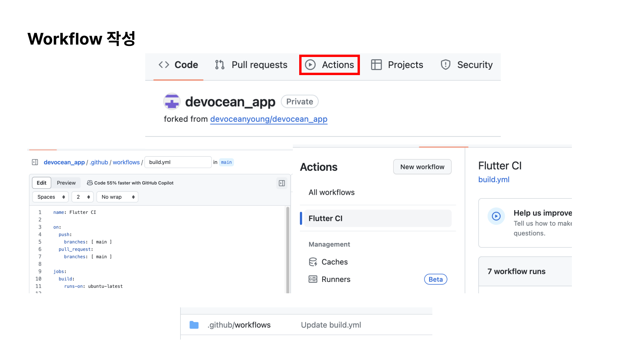Open the Projects tab
Screen dimensions: 644x362
tap(397, 65)
